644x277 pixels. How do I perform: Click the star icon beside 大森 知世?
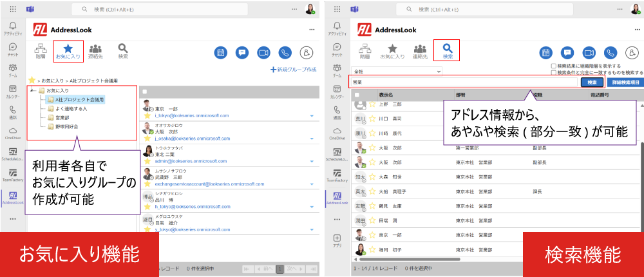372,177
